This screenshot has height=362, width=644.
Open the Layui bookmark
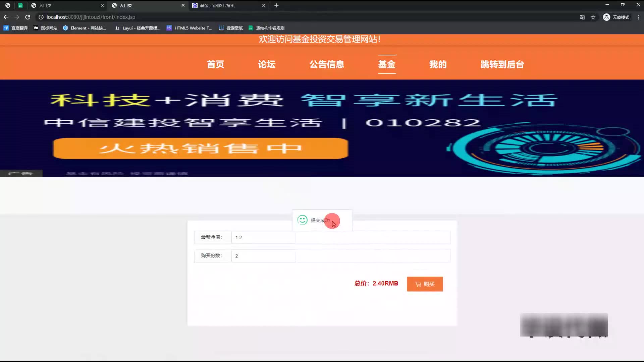[138, 28]
